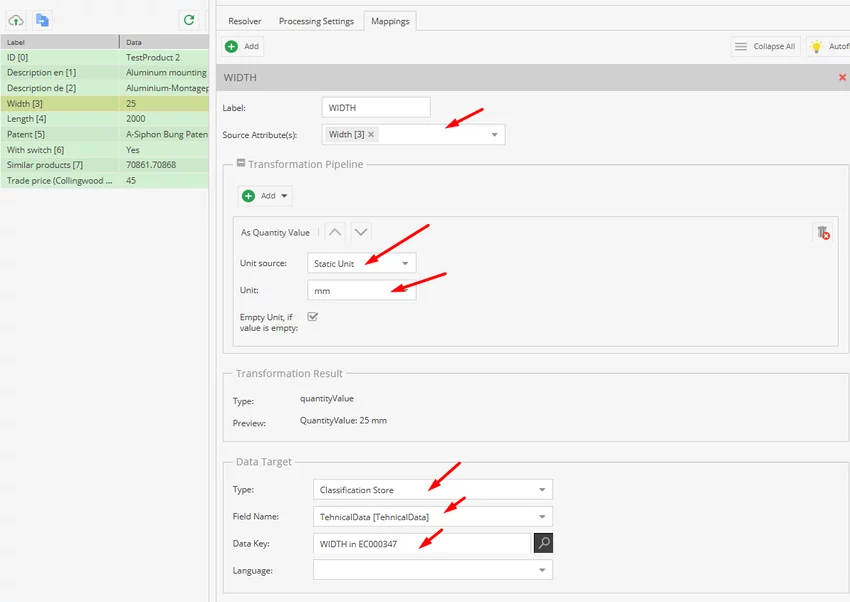Switch to the Processing Settings tab
850x602 pixels.
click(x=316, y=21)
